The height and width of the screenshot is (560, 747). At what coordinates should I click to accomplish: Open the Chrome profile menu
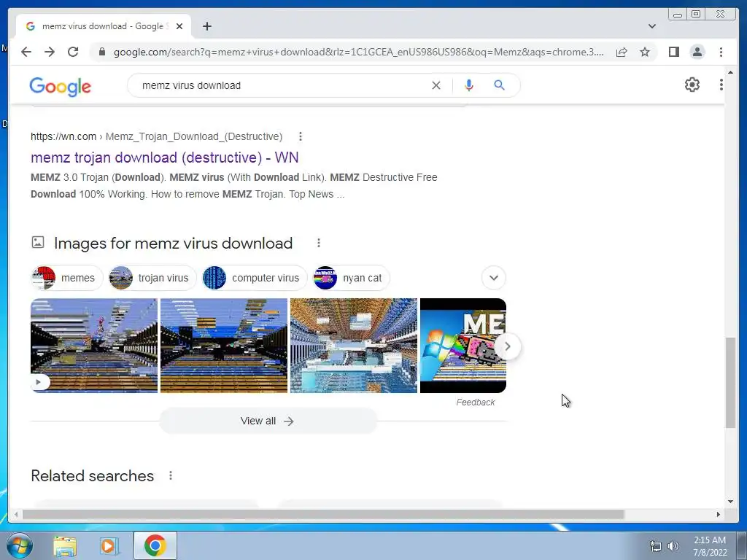pyautogui.click(x=697, y=52)
